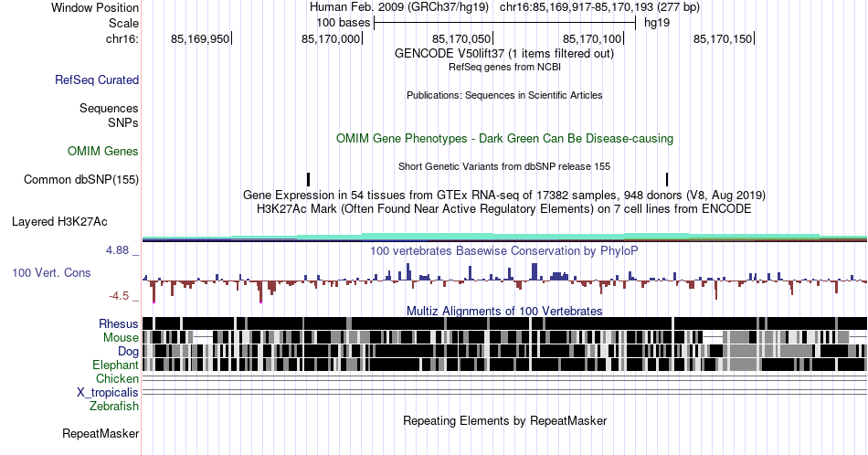Image resolution: width=868 pixels, height=455 pixels.
Task: Click Publications: Sequences in Scientific Articles title
Action: [504, 95]
